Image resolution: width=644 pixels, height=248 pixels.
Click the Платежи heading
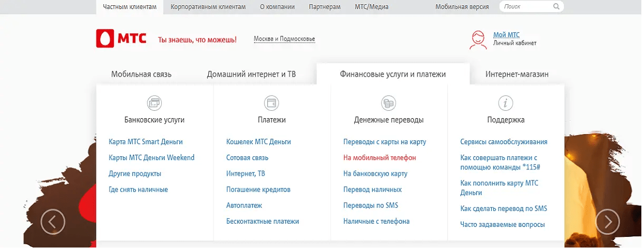coord(272,120)
